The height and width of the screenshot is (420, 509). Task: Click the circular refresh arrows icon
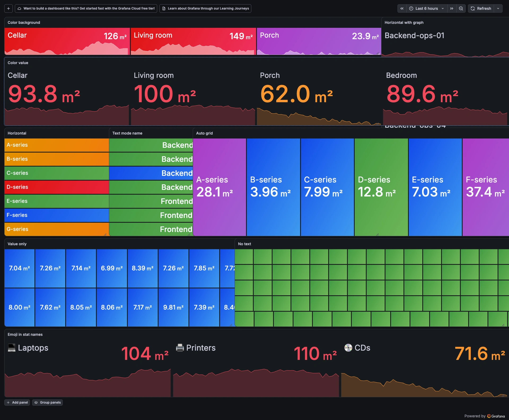click(473, 8)
